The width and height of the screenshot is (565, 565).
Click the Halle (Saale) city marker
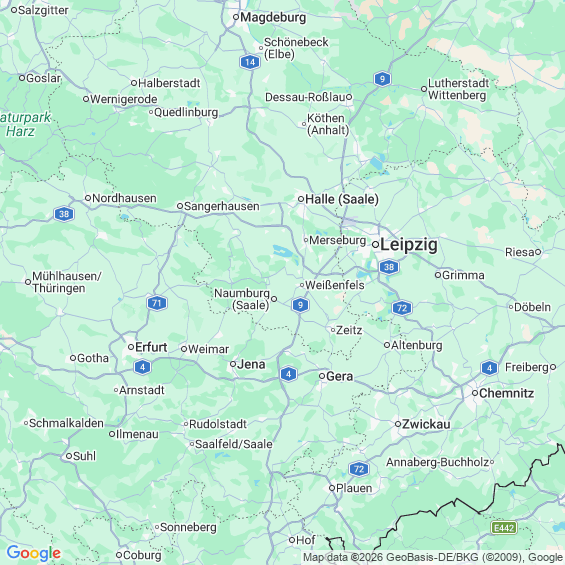[x=301, y=199]
